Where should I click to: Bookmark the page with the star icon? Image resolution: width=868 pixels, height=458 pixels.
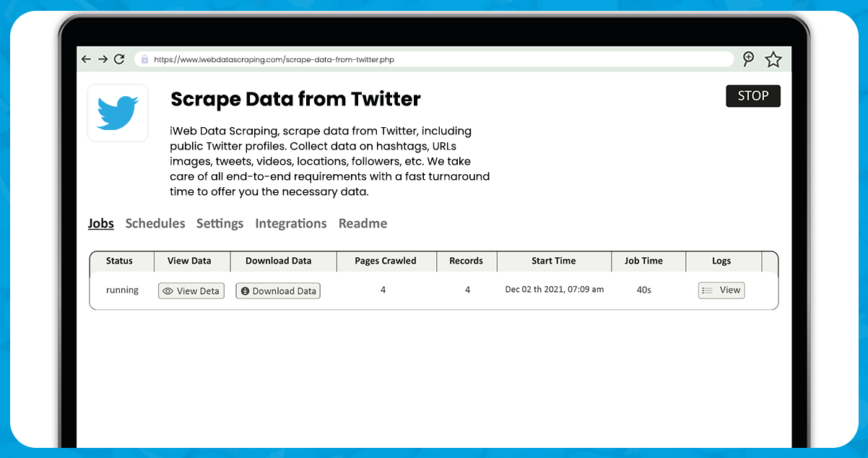click(773, 59)
